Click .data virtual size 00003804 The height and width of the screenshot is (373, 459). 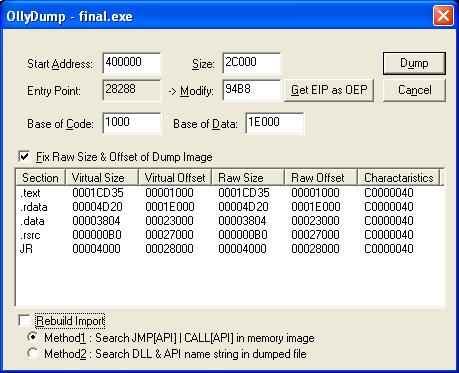coord(96,221)
